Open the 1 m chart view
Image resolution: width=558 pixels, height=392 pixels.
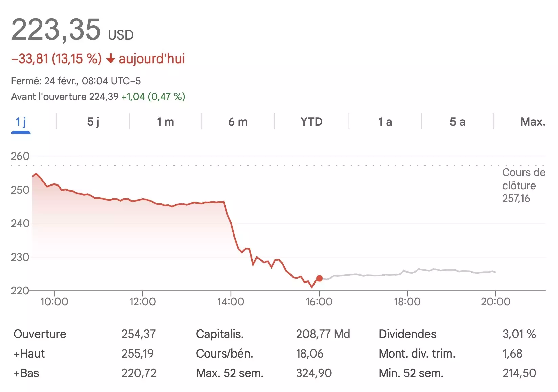point(165,122)
